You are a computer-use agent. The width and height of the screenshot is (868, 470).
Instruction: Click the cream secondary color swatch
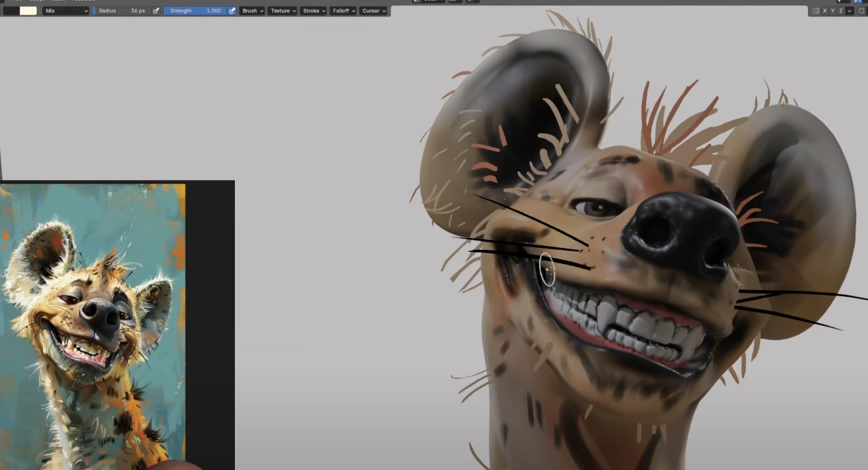point(28,11)
